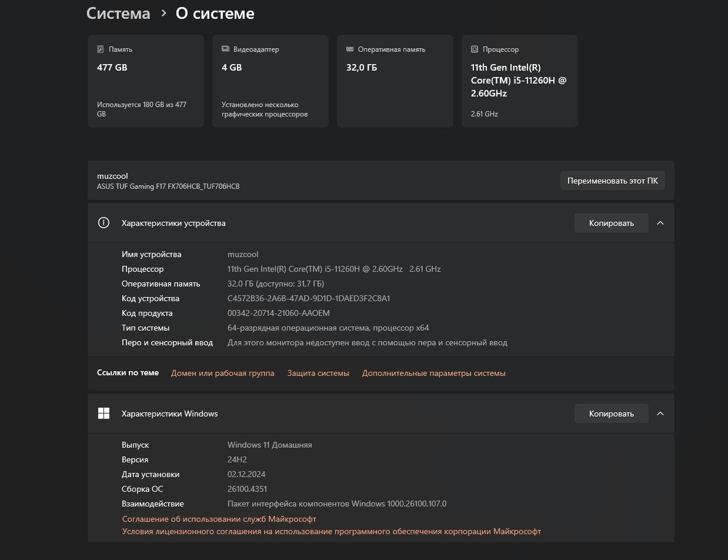Click the text Установлено несколько графических процессоров
This screenshot has height=560, width=728.
tap(265, 109)
